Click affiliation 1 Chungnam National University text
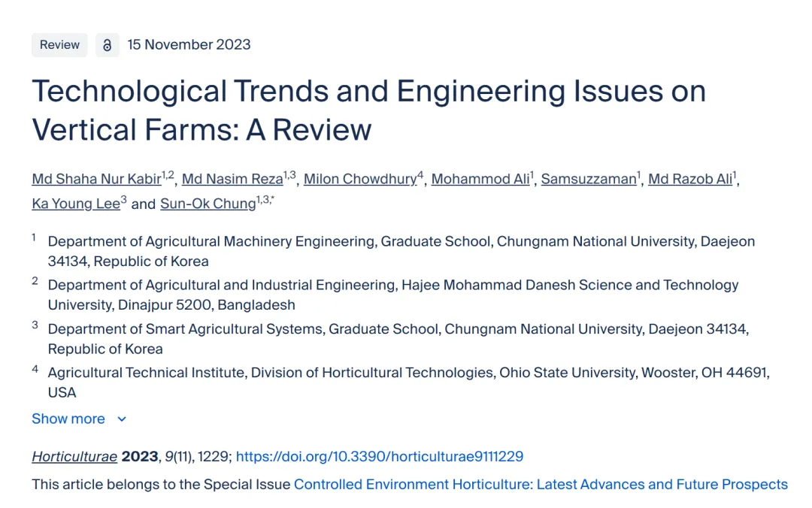The height and width of the screenshot is (508, 812). tap(401, 251)
